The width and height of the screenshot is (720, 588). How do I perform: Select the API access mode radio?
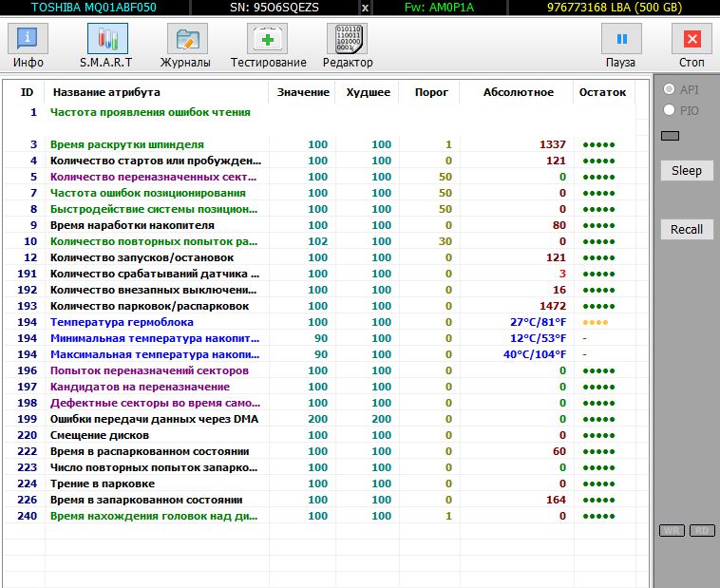(669, 89)
